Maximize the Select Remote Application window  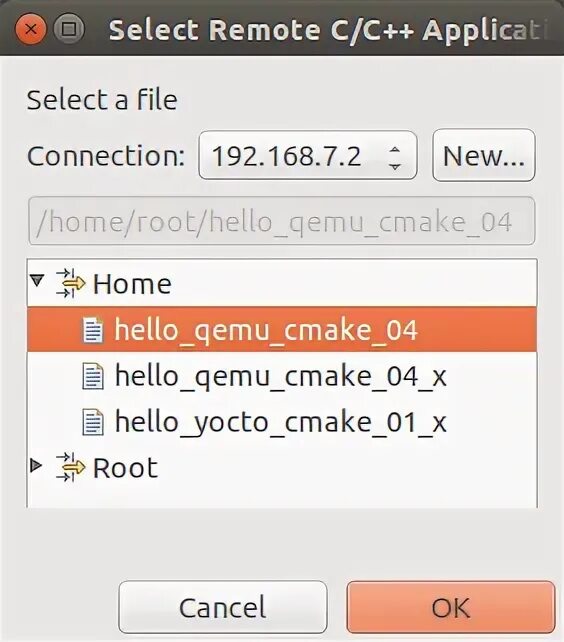[69, 29]
